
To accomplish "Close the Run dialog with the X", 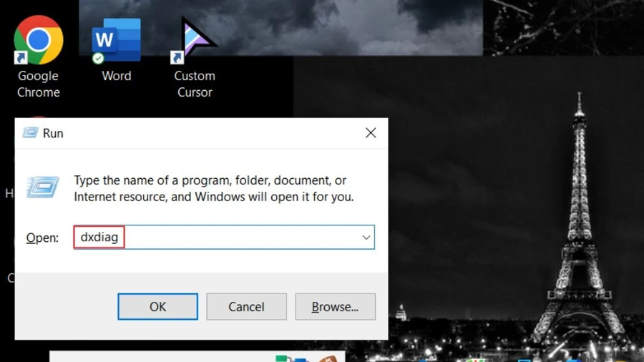I will (371, 132).
